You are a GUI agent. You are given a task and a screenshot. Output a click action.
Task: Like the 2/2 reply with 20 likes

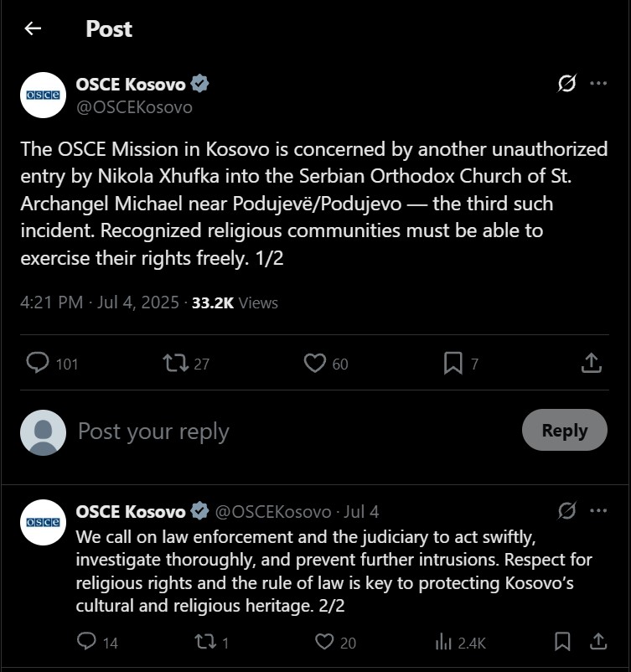[x=324, y=642]
